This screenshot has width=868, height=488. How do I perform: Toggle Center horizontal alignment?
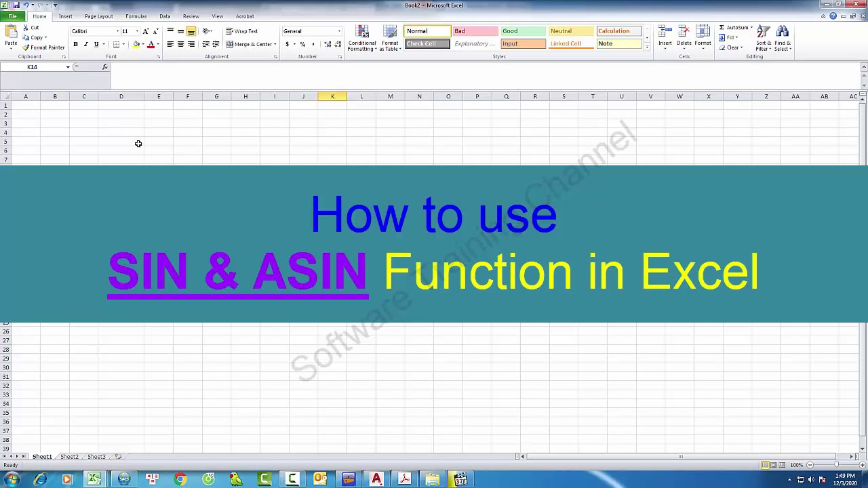[x=180, y=44]
